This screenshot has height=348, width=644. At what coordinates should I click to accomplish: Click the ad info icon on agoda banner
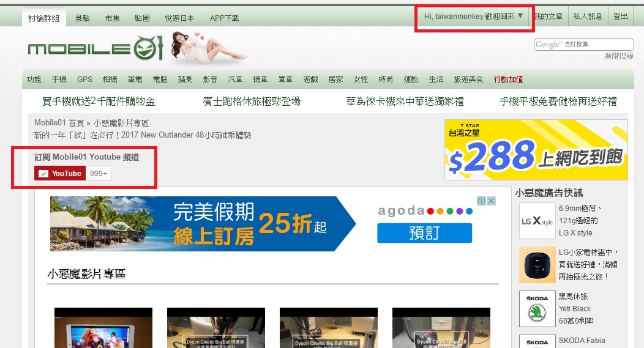click(x=481, y=201)
